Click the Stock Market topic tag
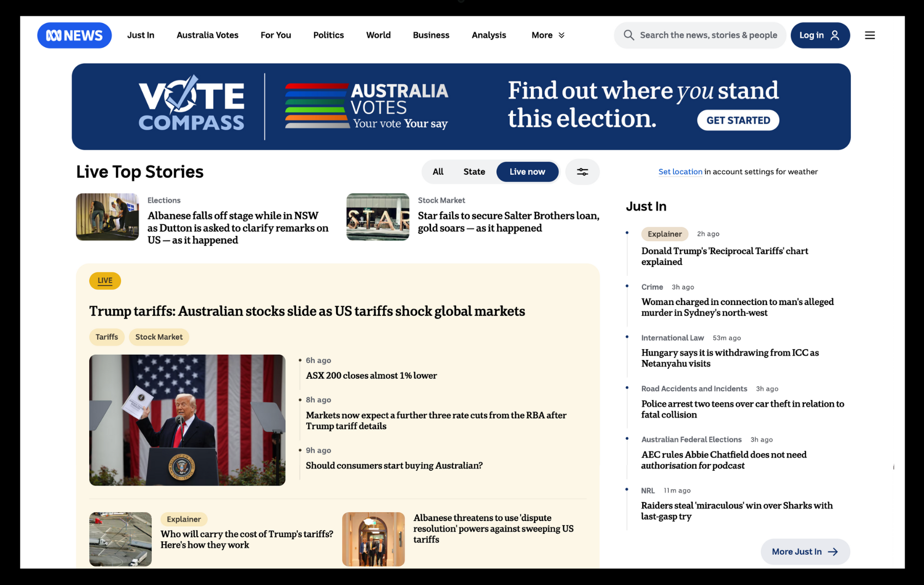Image resolution: width=924 pixels, height=585 pixels. [159, 337]
